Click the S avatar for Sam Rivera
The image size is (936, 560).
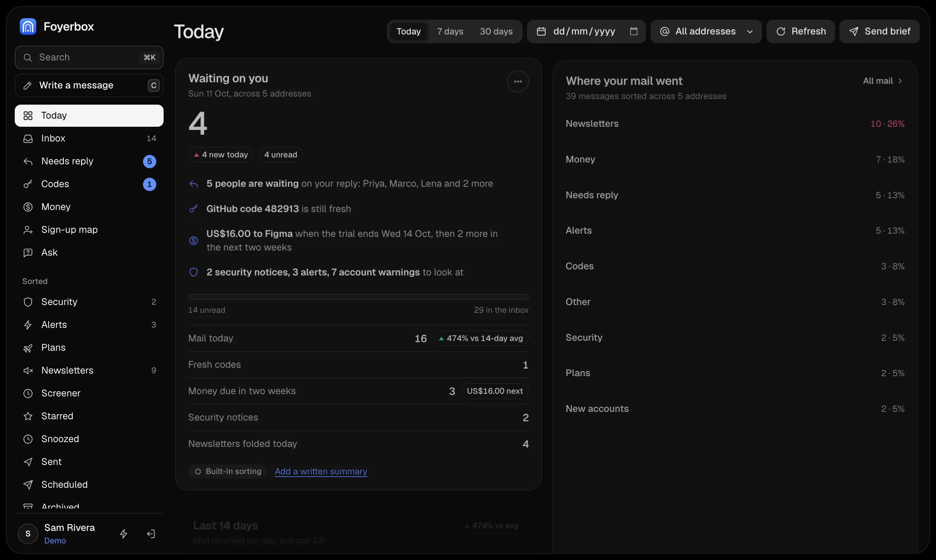click(28, 533)
